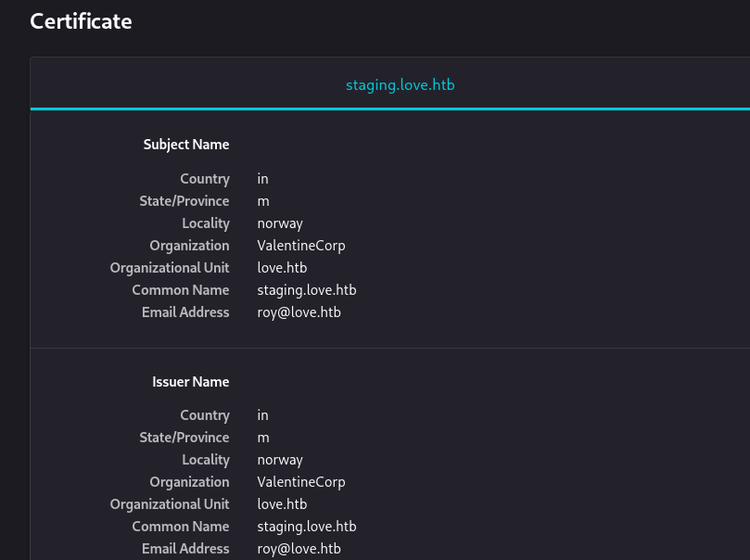750x560 pixels.
Task: Click Subject's Organizational Unit value love.htb
Action: 282,268
